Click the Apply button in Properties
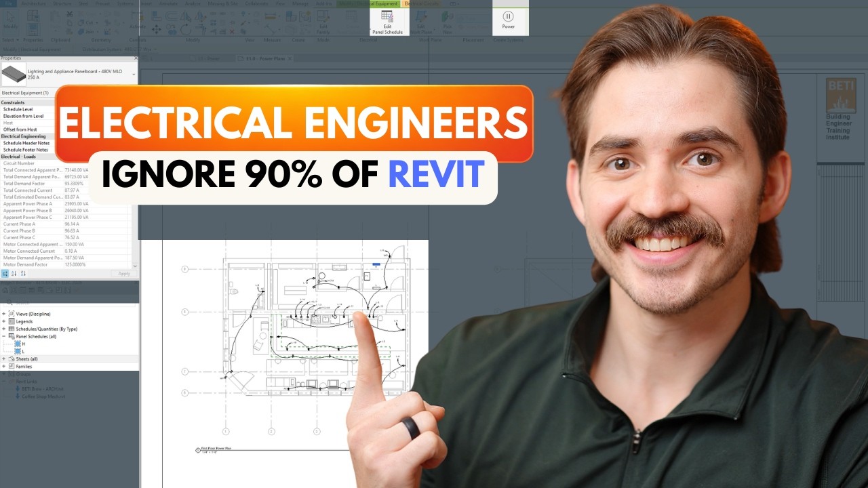868x488 pixels. [124, 273]
